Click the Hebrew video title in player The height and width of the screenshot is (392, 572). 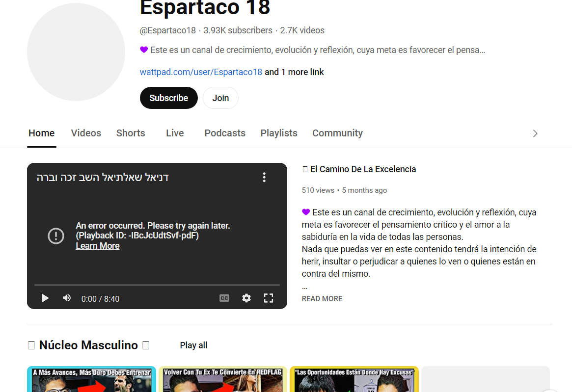coord(103,177)
